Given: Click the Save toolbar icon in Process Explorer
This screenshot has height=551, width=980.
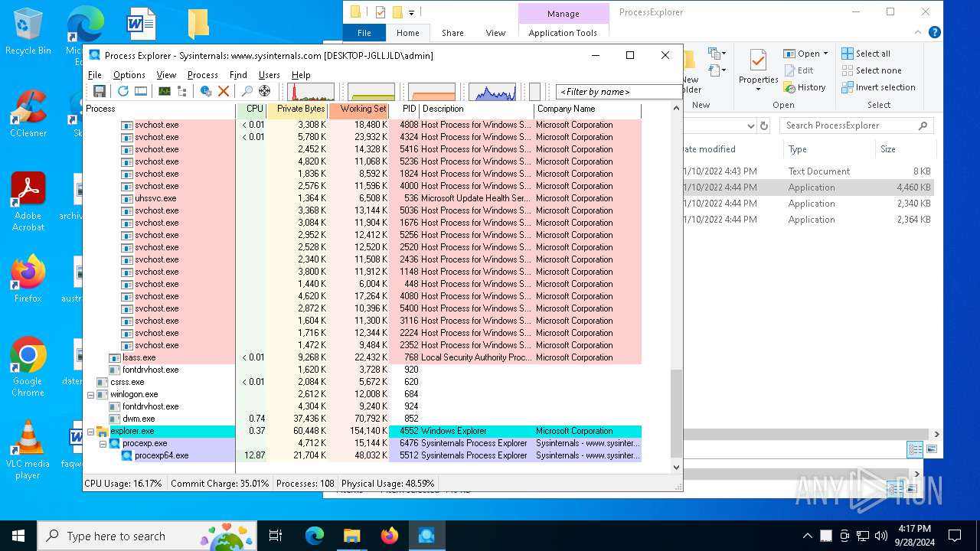Looking at the screenshot, I should coord(99,91).
